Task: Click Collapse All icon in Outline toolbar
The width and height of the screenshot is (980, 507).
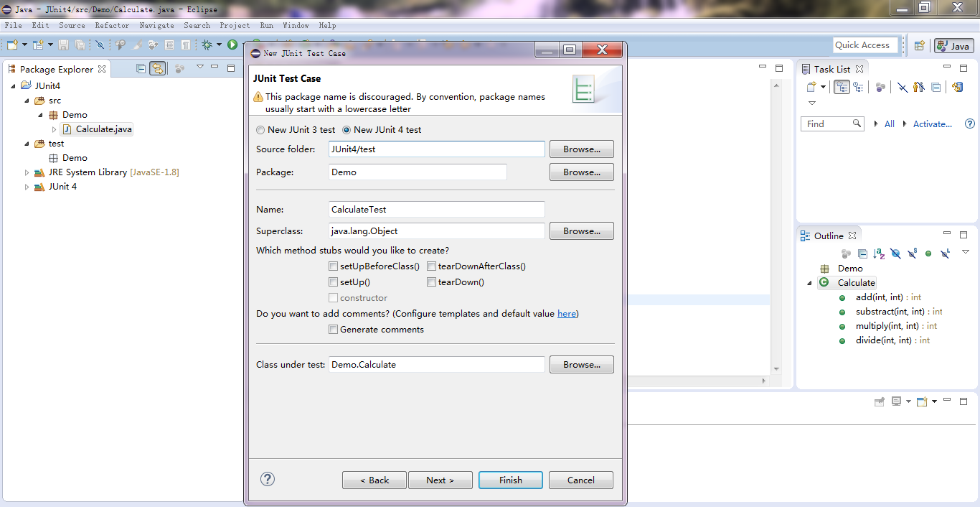Action: (x=862, y=253)
